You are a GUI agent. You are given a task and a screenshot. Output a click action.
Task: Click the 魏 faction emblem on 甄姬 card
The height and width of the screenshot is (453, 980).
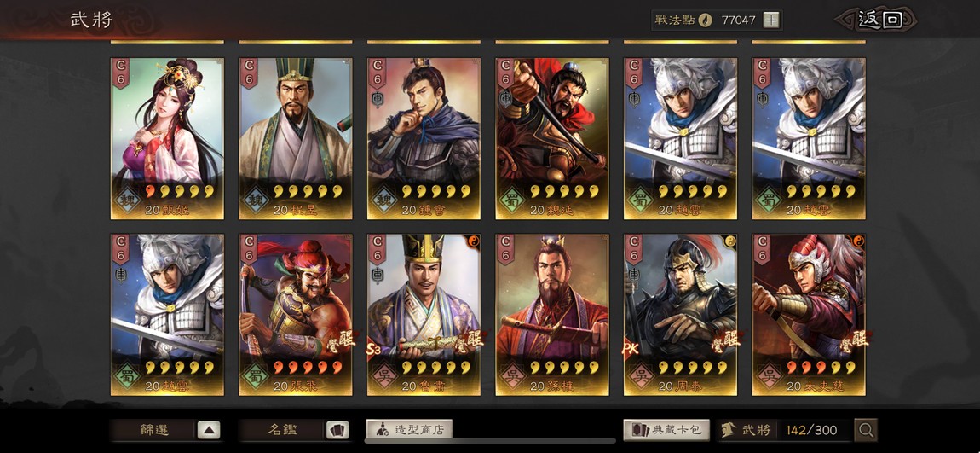[128, 200]
